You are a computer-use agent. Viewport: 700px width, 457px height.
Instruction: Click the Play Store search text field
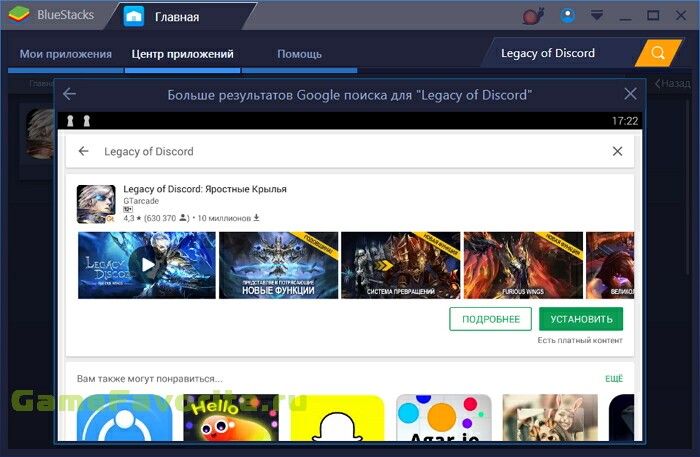pos(348,151)
